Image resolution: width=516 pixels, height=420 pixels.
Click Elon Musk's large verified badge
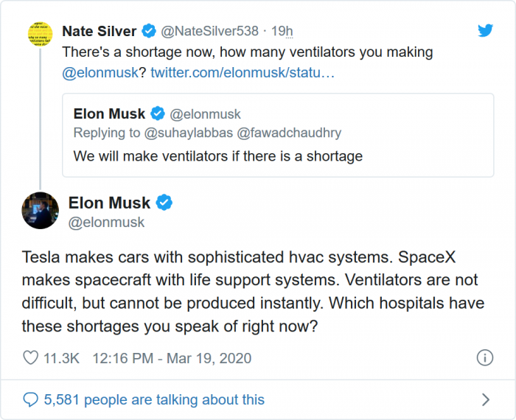tap(164, 203)
